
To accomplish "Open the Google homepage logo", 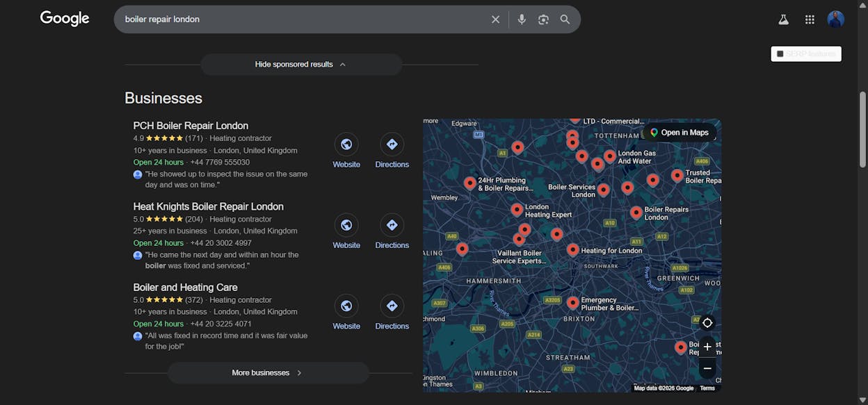I will click(65, 19).
